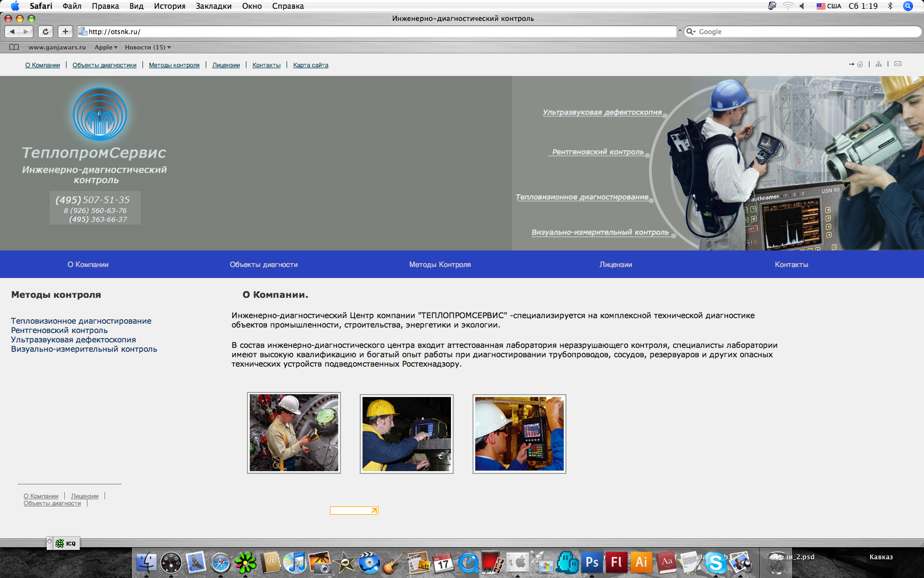Open Illustrator from the Dock

click(x=641, y=563)
